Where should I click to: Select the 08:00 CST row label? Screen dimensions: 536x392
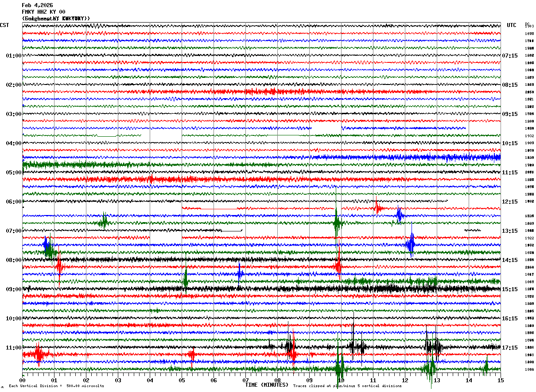pyautogui.click(x=13, y=260)
